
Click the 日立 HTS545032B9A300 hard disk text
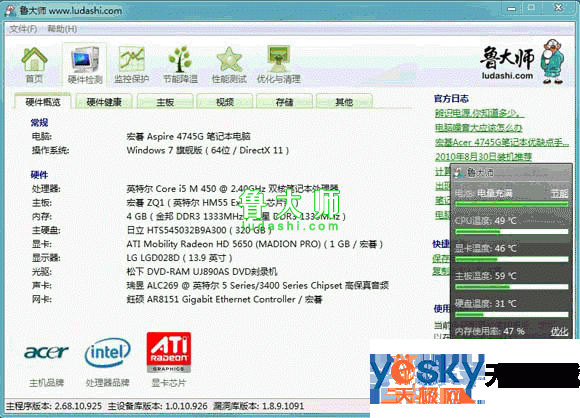tap(199, 230)
